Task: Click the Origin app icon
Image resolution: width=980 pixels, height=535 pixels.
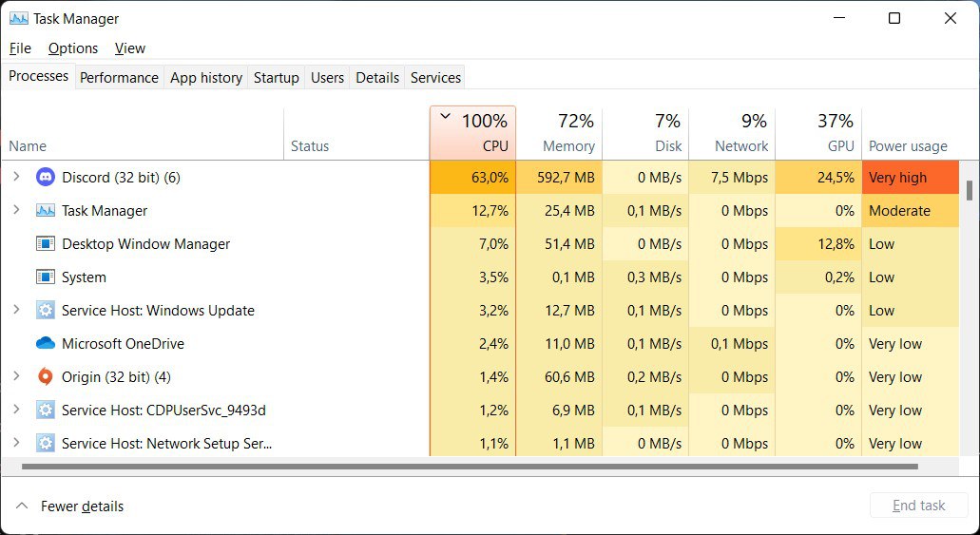Action: (45, 376)
